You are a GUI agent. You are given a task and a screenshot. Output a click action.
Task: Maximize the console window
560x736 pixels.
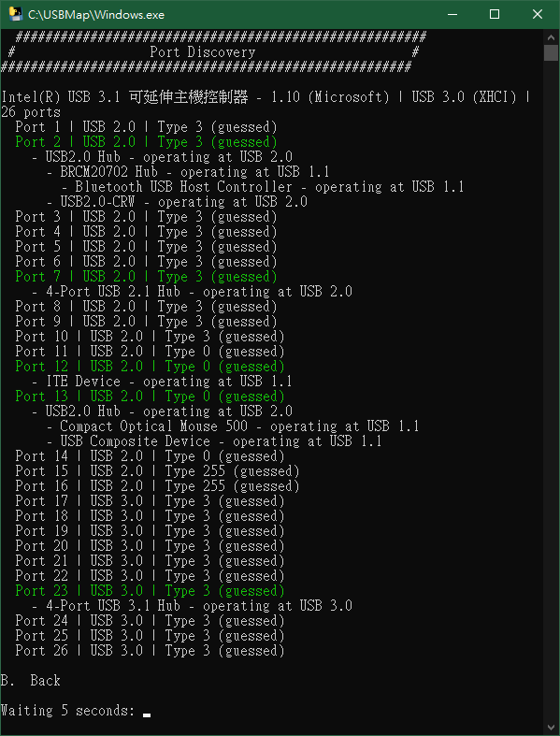pyautogui.click(x=495, y=15)
